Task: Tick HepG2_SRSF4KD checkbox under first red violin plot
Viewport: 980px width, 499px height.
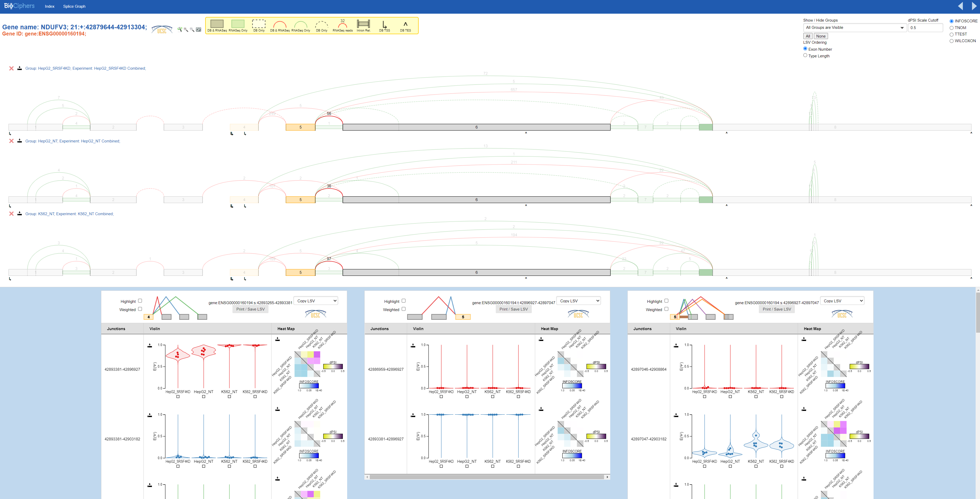Action: tap(178, 397)
